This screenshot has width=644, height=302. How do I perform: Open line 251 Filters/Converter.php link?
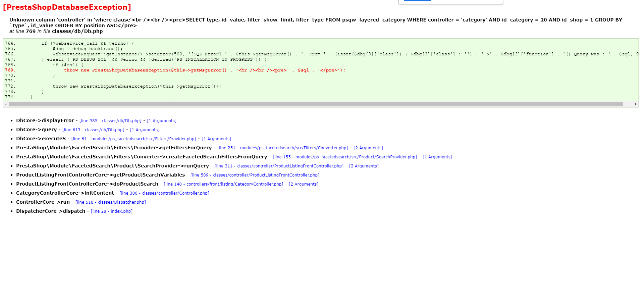click(283, 148)
